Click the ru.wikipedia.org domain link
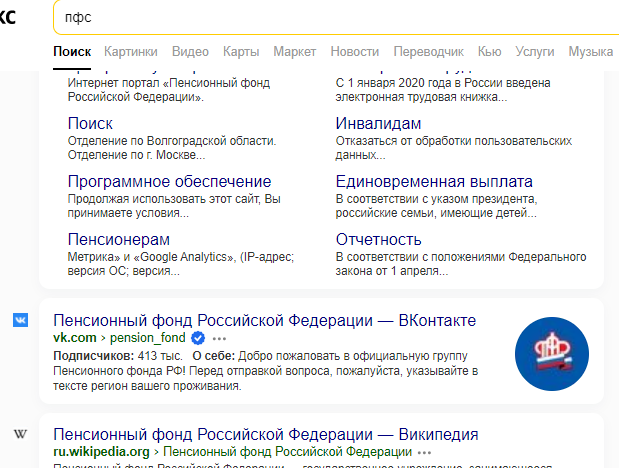619x468 pixels. coord(101,452)
